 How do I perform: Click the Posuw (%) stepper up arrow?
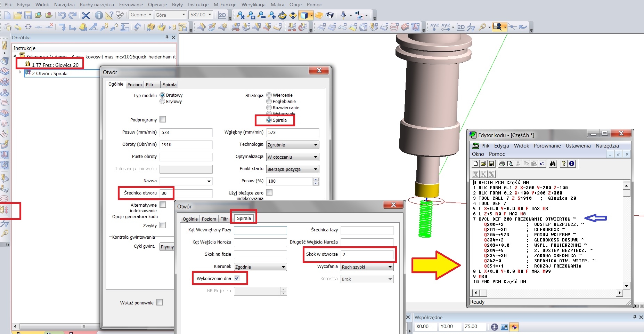tap(316, 179)
